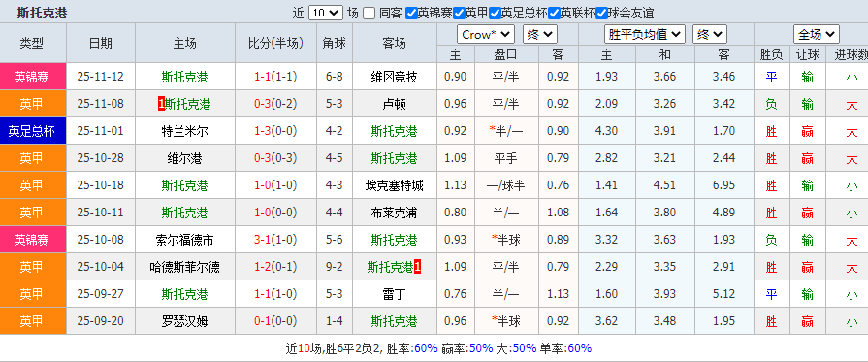Click the 让球 column header

coord(807,54)
